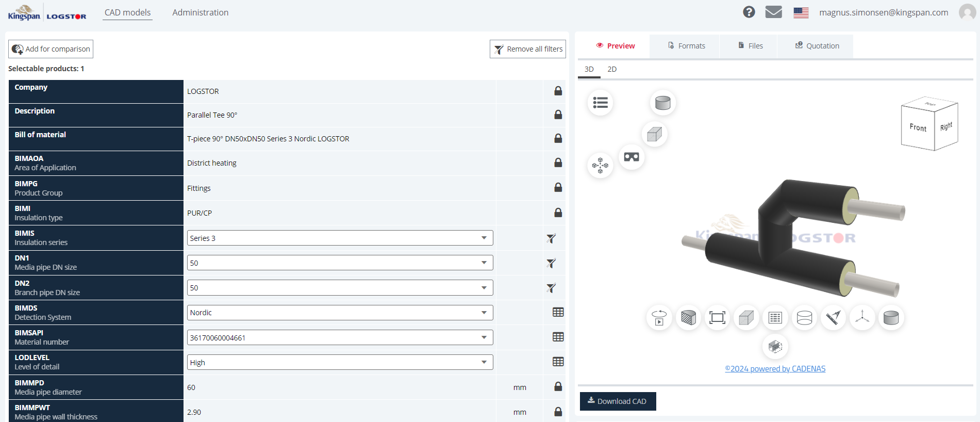Remove filter on DN2 Branch pipe size
This screenshot has height=422, width=980.
(x=551, y=288)
